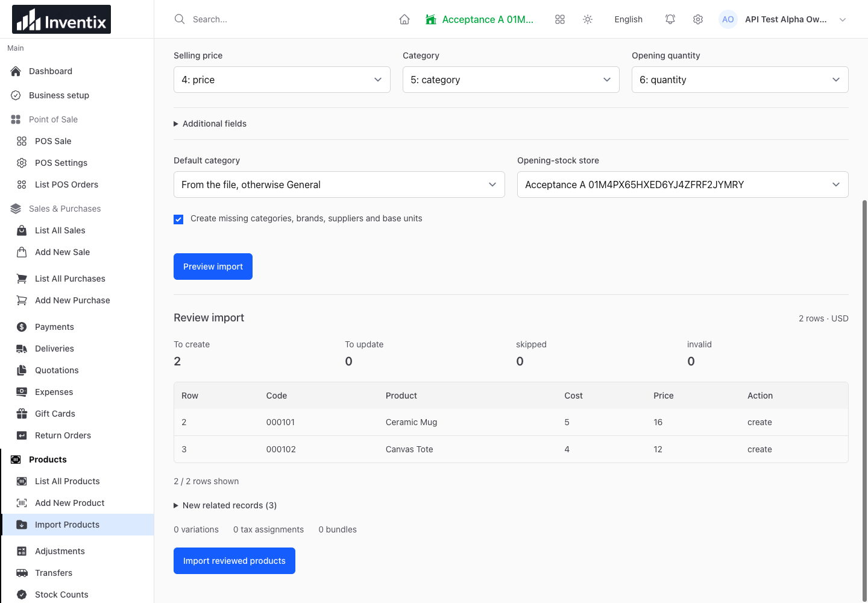This screenshot has width=868, height=603.
Task: Click the search magnifier icon
Action: (180, 19)
